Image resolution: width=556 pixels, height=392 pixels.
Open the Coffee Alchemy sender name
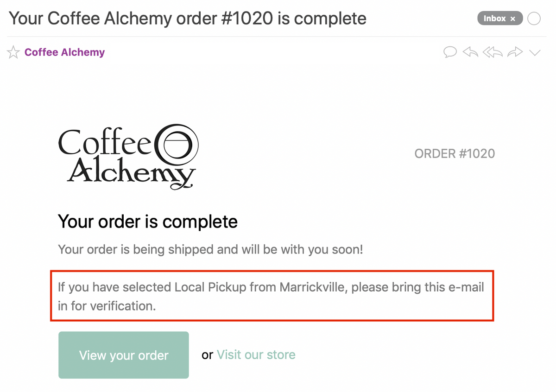coord(65,52)
